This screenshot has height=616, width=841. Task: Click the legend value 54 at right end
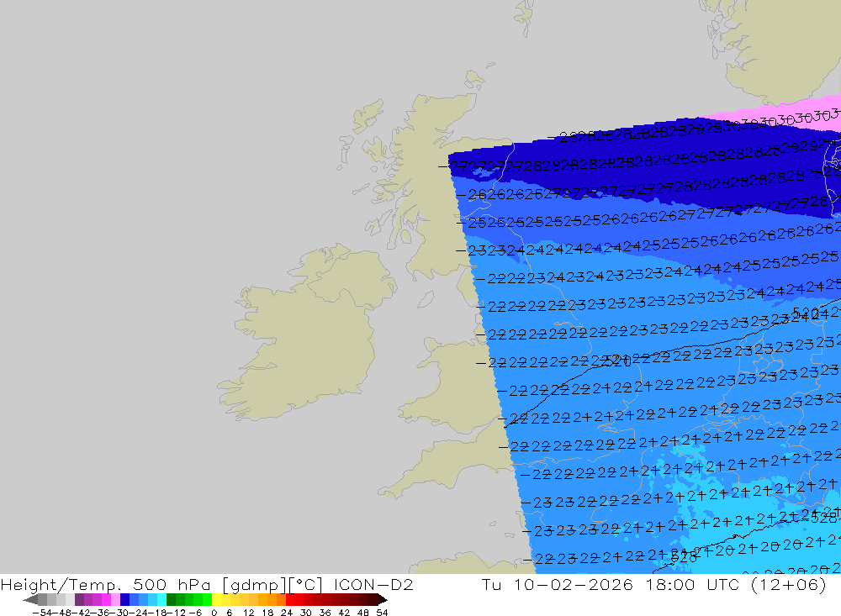[x=382, y=613]
